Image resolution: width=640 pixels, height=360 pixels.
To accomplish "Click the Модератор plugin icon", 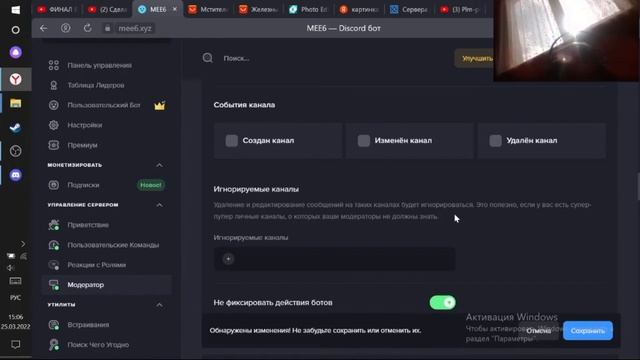I will [x=53, y=285].
